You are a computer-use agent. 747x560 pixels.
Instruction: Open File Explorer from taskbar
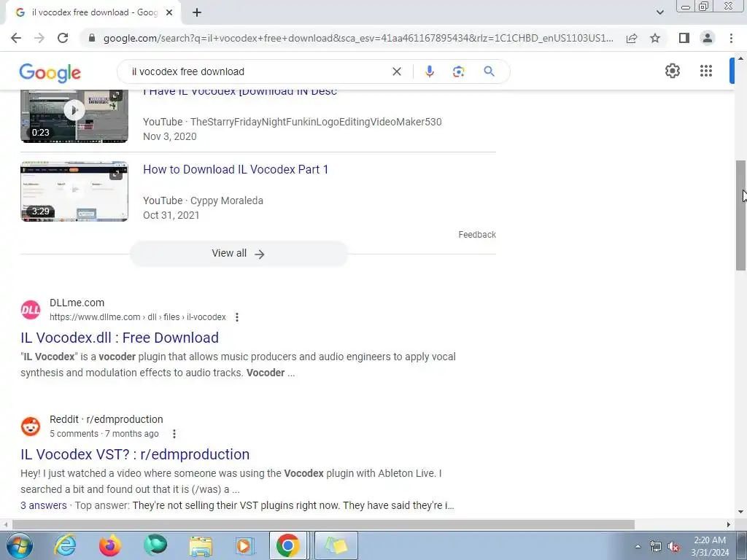coord(201,545)
